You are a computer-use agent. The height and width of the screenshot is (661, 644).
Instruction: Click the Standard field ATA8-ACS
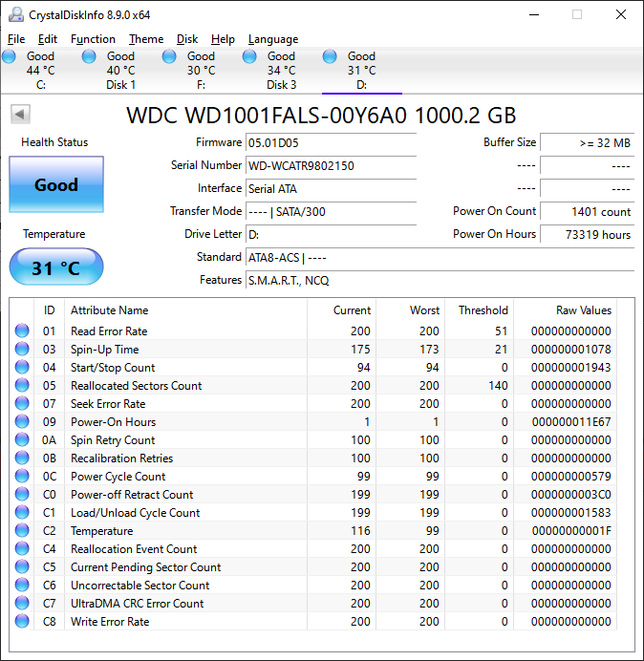(440, 257)
